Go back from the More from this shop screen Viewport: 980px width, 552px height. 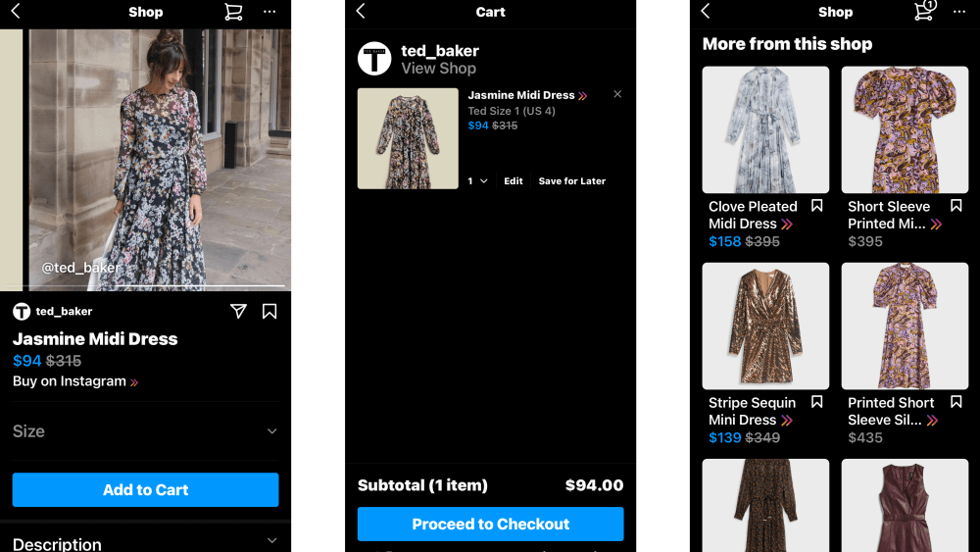coord(706,11)
